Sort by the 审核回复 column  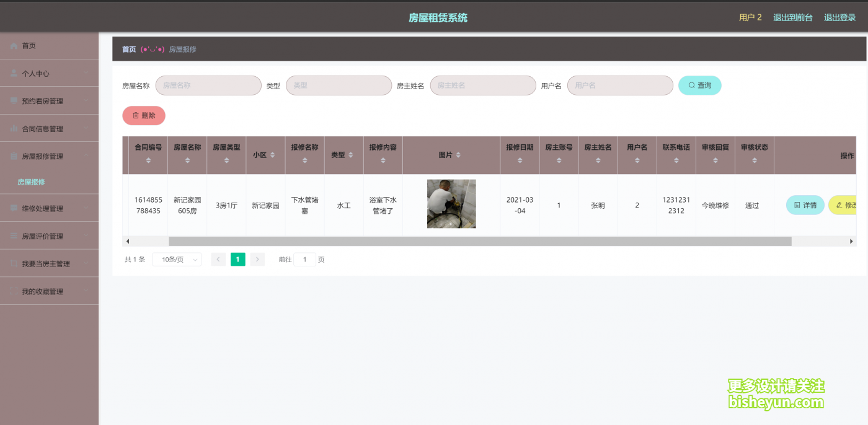point(715,160)
